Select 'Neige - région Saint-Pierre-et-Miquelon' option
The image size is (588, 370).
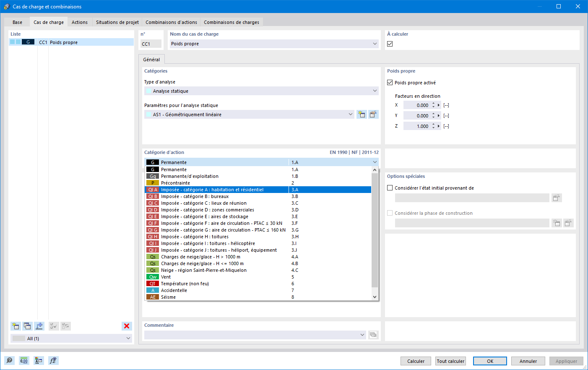[x=258, y=270]
